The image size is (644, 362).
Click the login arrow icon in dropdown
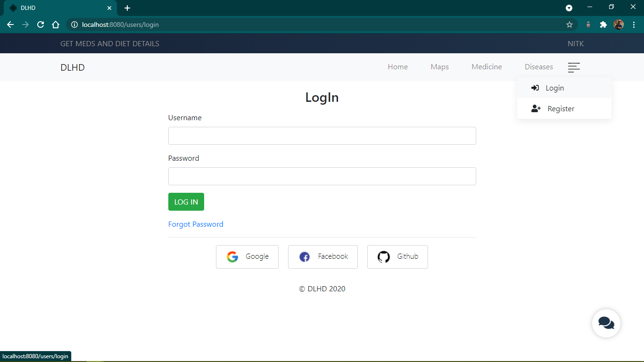535,88
